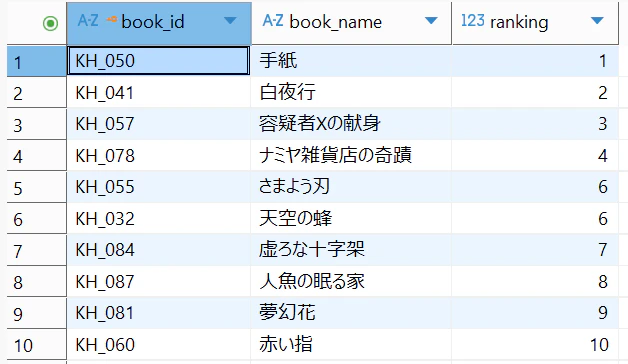Click the cell KH_084
This screenshot has width=628, height=364.
[x=159, y=250]
